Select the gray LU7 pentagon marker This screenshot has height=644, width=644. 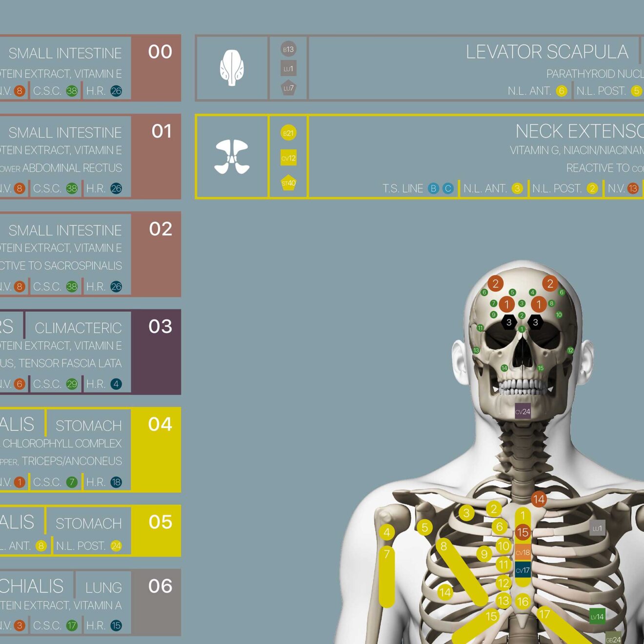(288, 88)
